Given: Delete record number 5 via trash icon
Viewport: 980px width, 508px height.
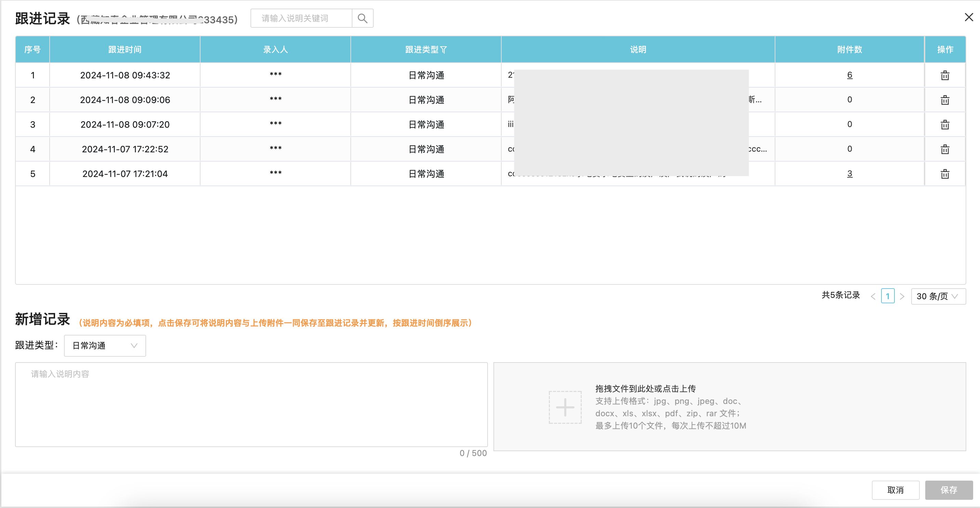Looking at the screenshot, I should pyautogui.click(x=945, y=174).
